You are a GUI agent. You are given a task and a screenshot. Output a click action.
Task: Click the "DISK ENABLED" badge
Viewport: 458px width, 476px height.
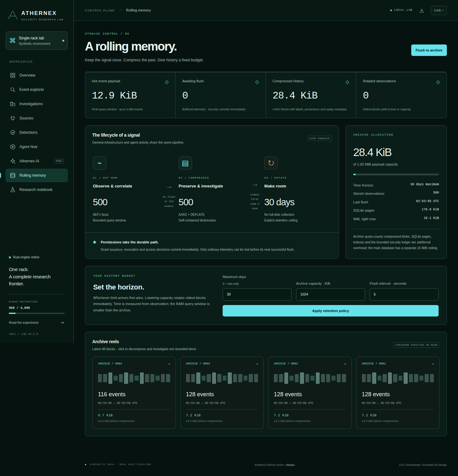[x=320, y=138]
